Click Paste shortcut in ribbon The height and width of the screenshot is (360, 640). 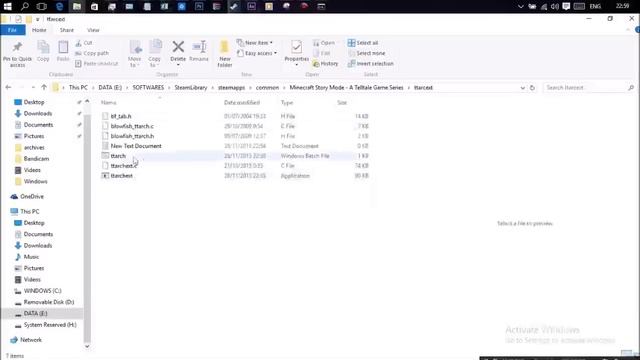click(x=97, y=64)
